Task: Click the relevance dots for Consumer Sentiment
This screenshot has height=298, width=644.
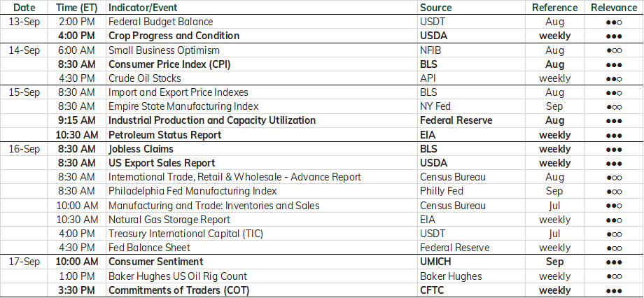Action: pos(614,262)
